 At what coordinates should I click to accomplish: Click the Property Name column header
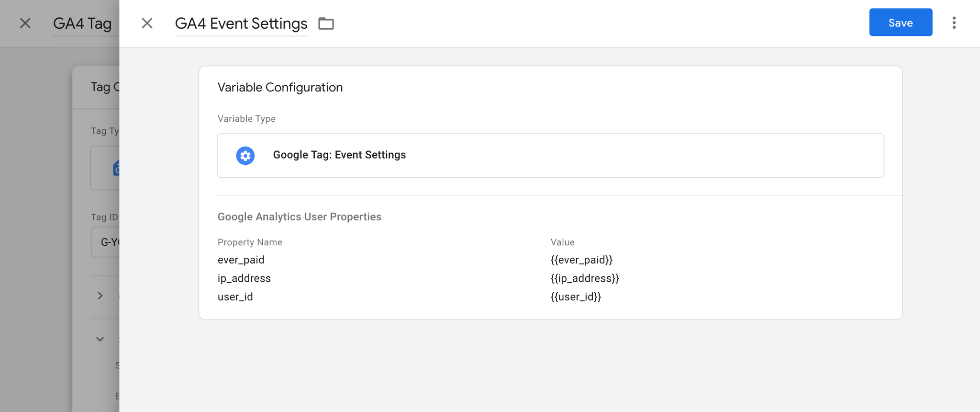250,242
